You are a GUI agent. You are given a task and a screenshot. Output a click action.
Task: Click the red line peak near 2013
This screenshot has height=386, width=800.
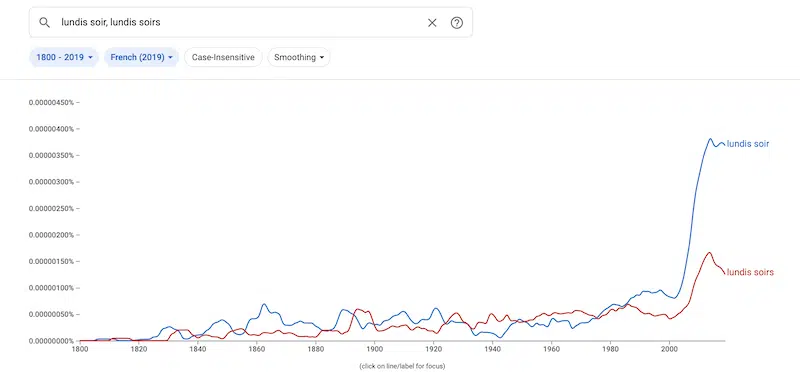(x=709, y=252)
